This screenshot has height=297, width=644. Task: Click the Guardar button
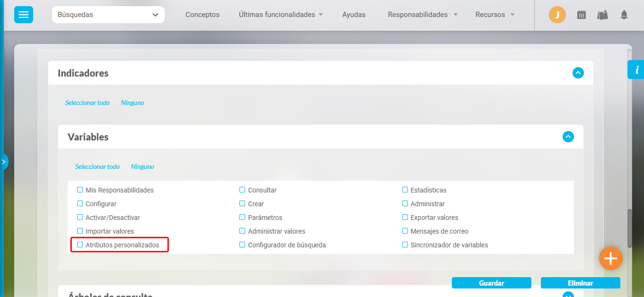point(491,283)
